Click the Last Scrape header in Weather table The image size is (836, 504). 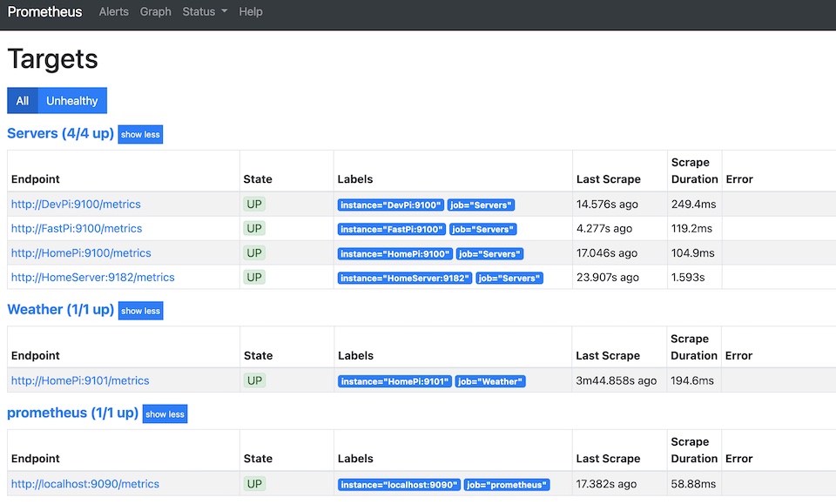[608, 356]
